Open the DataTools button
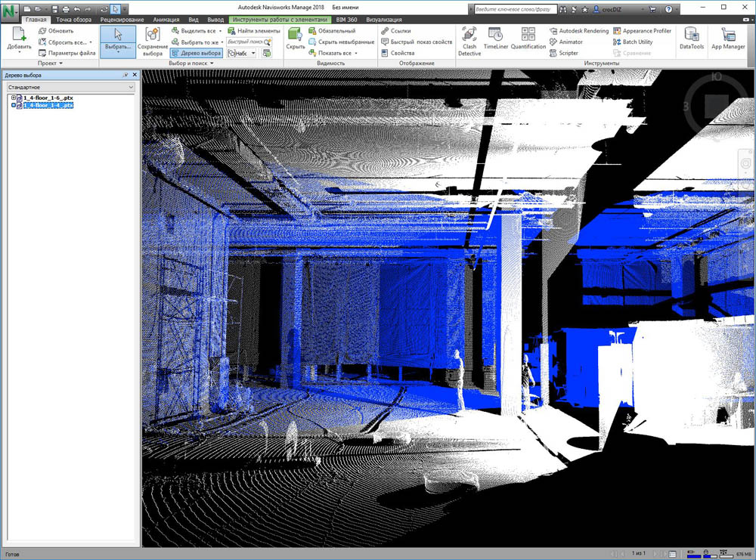The image size is (756, 560). [692, 39]
